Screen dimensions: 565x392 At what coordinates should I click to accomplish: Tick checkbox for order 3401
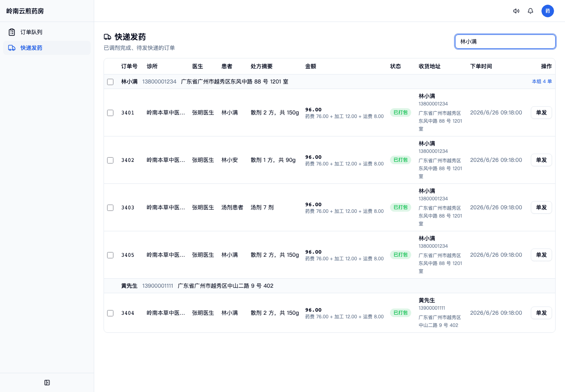pyautogui.click(x=110, y=113)
